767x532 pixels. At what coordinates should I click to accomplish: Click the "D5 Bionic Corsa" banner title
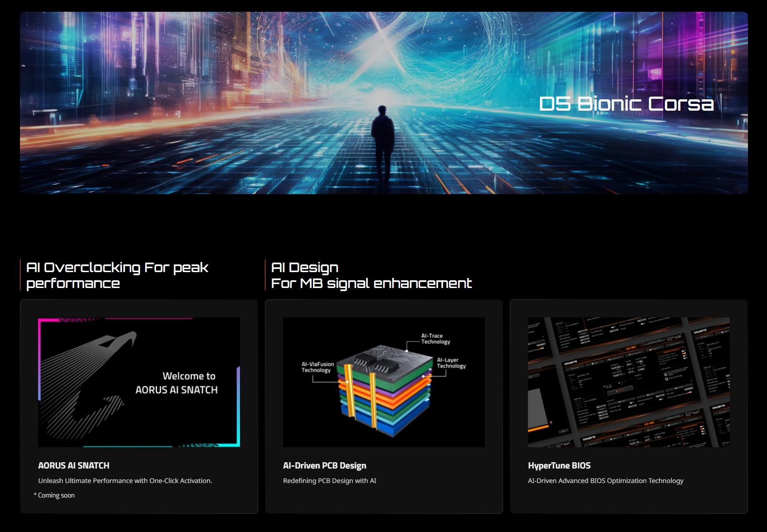pyautogui.click(x=626, y=104)
